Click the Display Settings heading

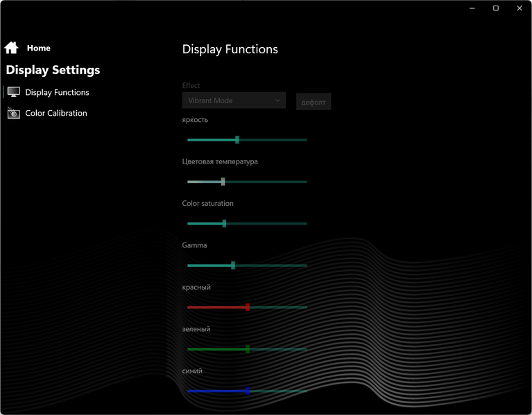point(53,70)
